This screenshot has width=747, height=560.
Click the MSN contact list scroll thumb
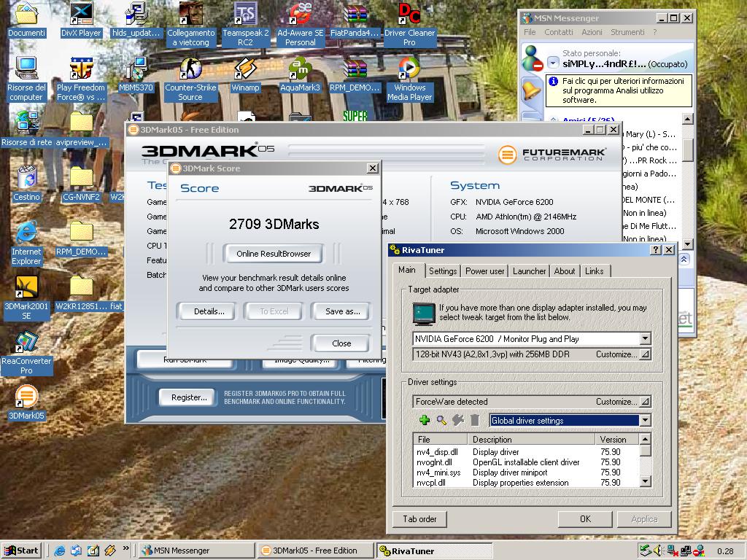(x=687, y=151)
